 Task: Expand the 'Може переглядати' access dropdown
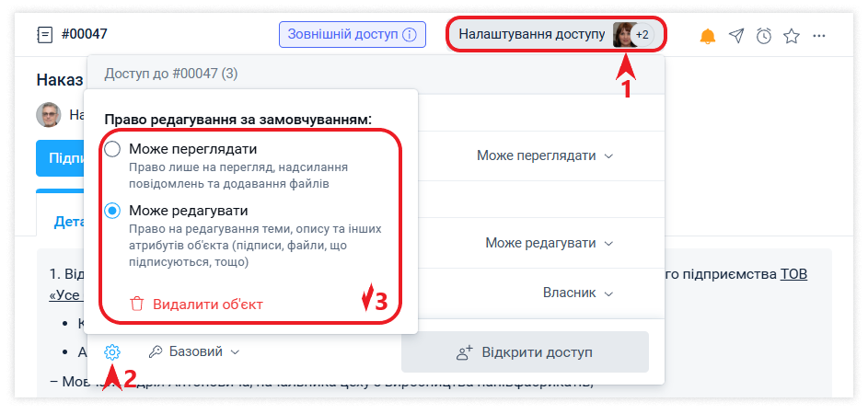[x=544, y=156]
